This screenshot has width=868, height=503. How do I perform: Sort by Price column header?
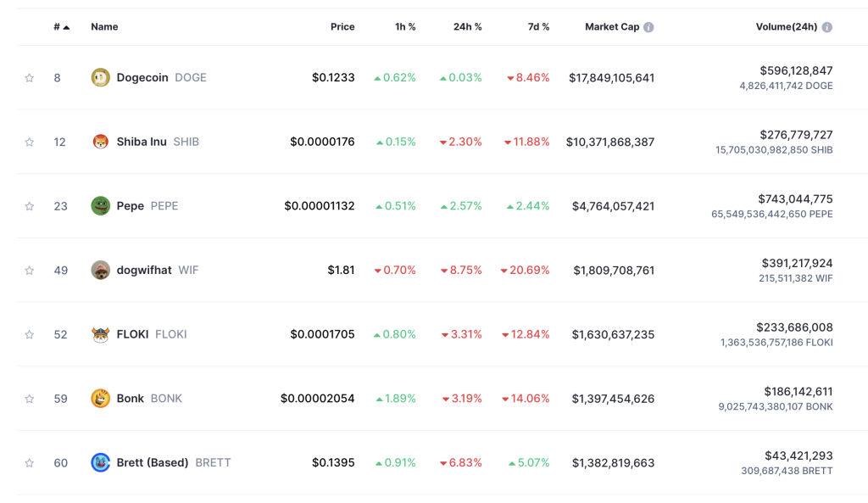click(342, 26)
